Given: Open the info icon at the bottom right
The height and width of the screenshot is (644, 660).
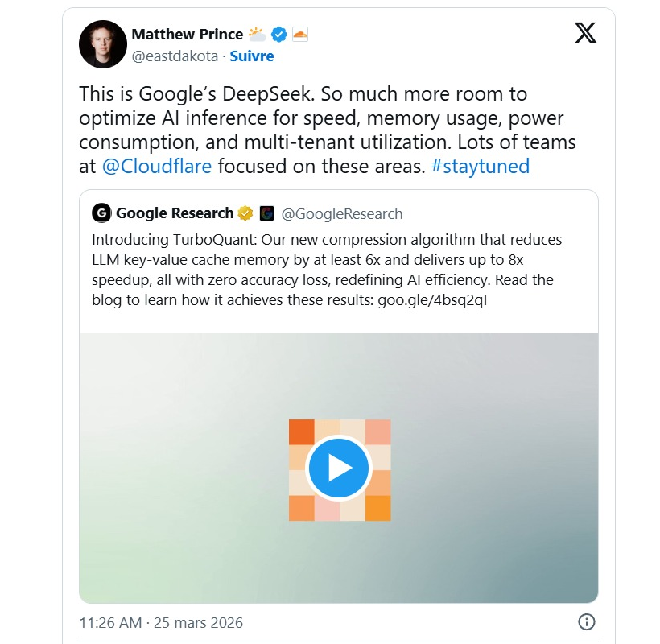Looking at the screenshot, I should [586, 621].
